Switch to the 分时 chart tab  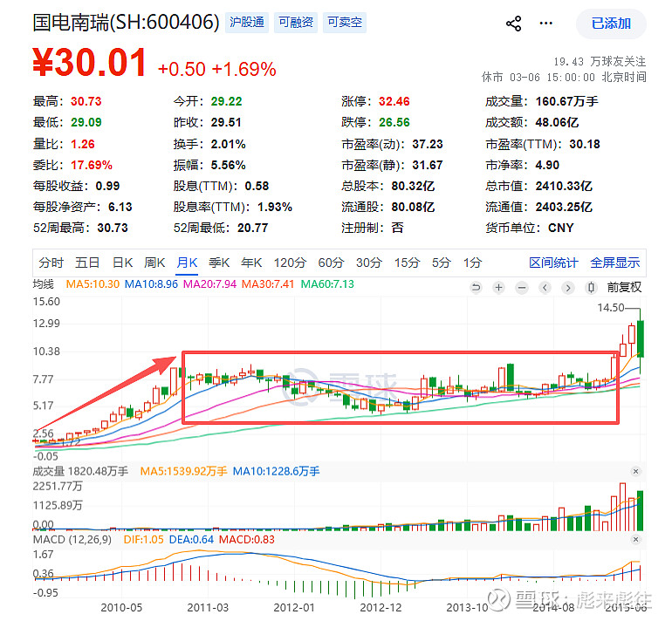pyautogui.click(x=51, y=263)
